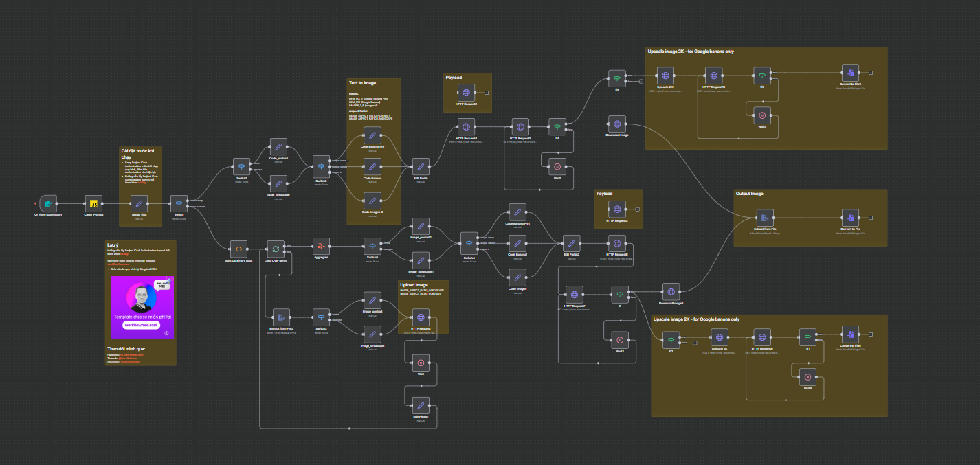Open the Download Image2 node
This screenshot has width=980, height=465.
671,292
